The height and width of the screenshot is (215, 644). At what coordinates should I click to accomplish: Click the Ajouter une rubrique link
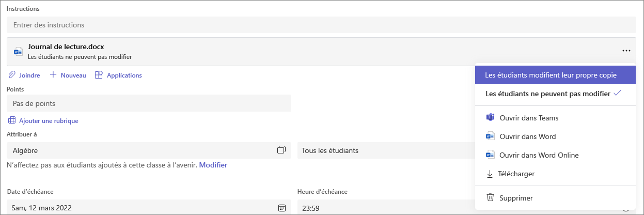click(x=49, y=120)
